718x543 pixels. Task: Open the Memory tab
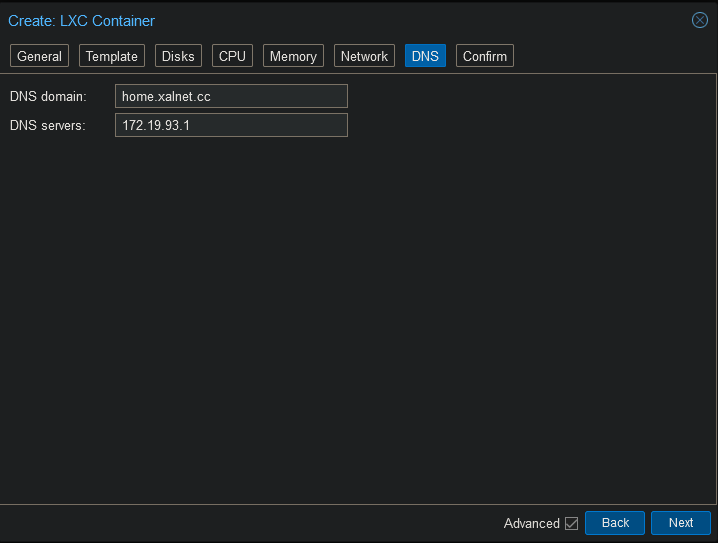click(293, 56)
